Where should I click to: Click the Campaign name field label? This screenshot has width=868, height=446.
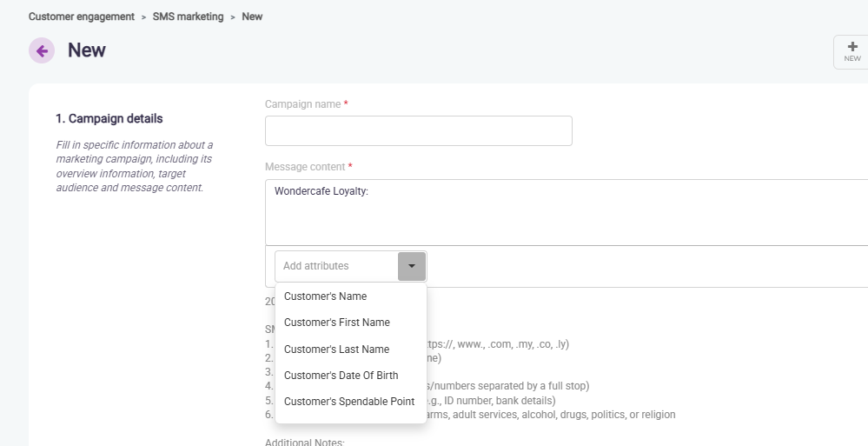tap(303, 104)
